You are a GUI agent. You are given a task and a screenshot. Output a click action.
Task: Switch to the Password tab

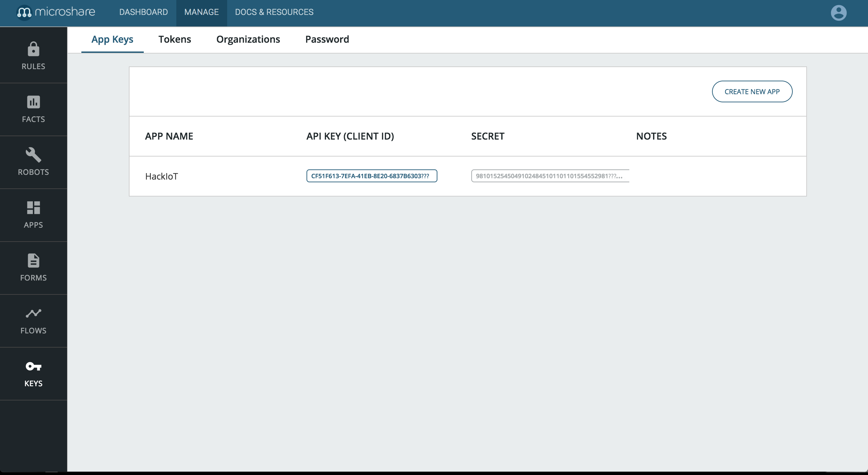pos(327,39)
